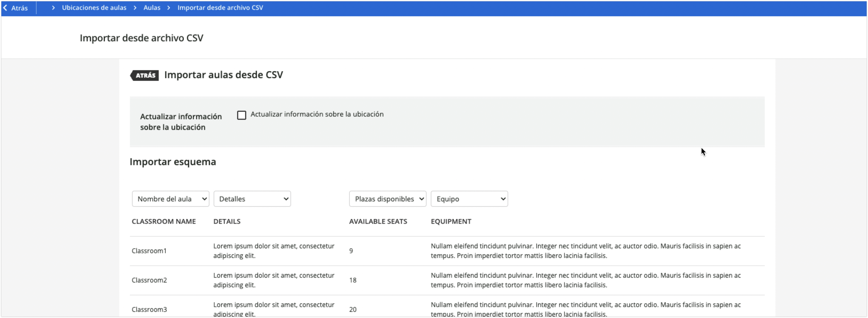Screen dimensions: 868x318
Task: Click the back chevron icon in the blue bar
Action: 5,7
